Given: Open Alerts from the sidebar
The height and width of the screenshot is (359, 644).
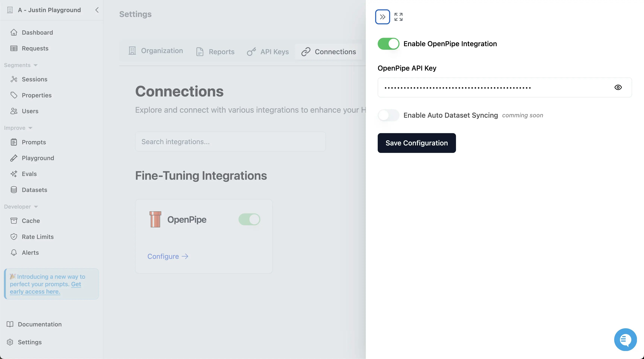Looking at the screenshot, I should pos(30,252).
